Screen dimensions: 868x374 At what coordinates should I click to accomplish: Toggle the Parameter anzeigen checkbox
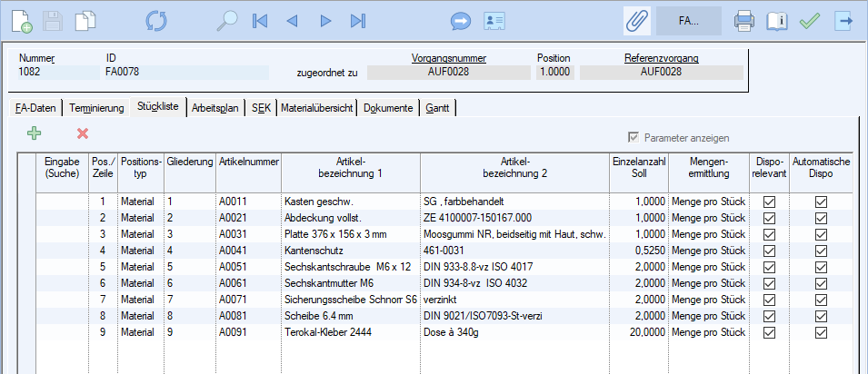click(634, 137)
